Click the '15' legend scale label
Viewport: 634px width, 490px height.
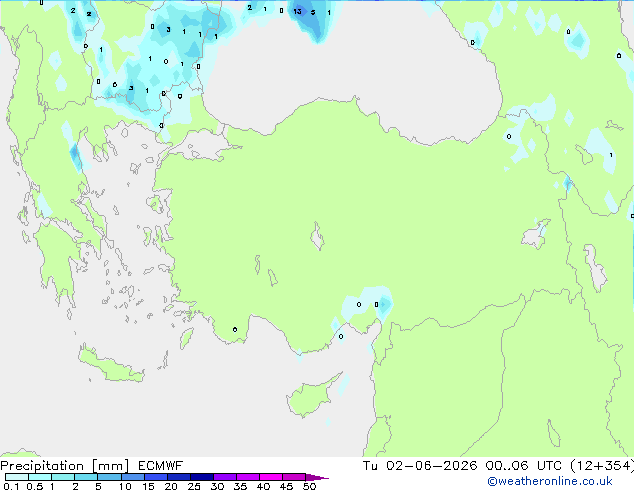148,486
